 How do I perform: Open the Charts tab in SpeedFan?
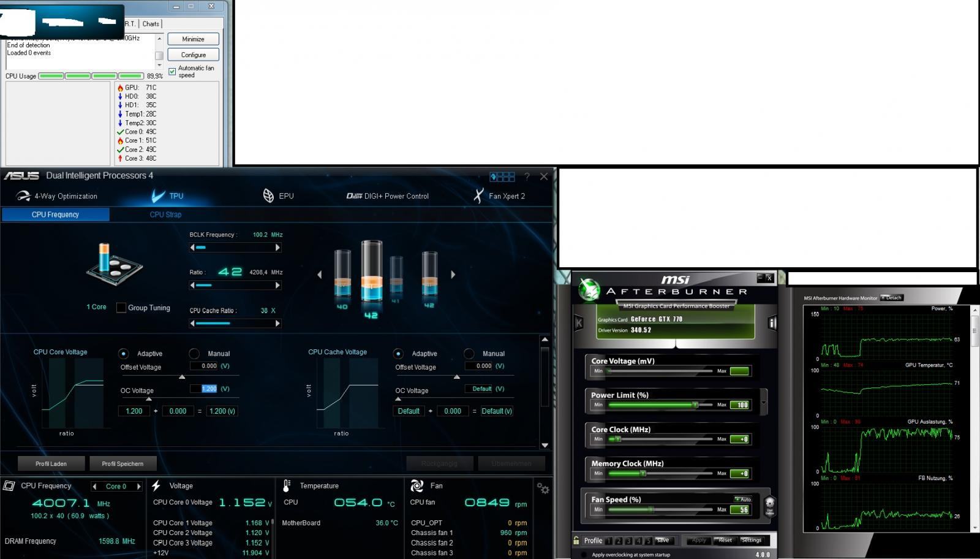pyautogui.click(x=151, y=24)
